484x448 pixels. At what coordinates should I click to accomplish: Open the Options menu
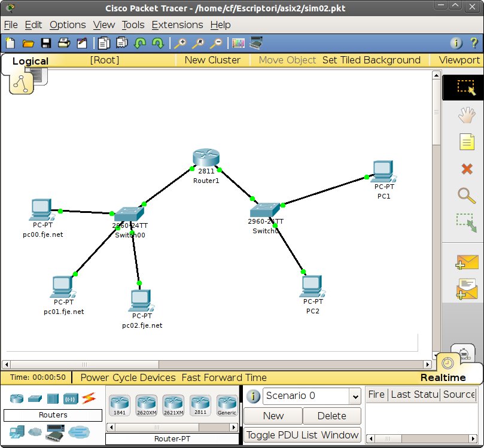click(68, 25)
